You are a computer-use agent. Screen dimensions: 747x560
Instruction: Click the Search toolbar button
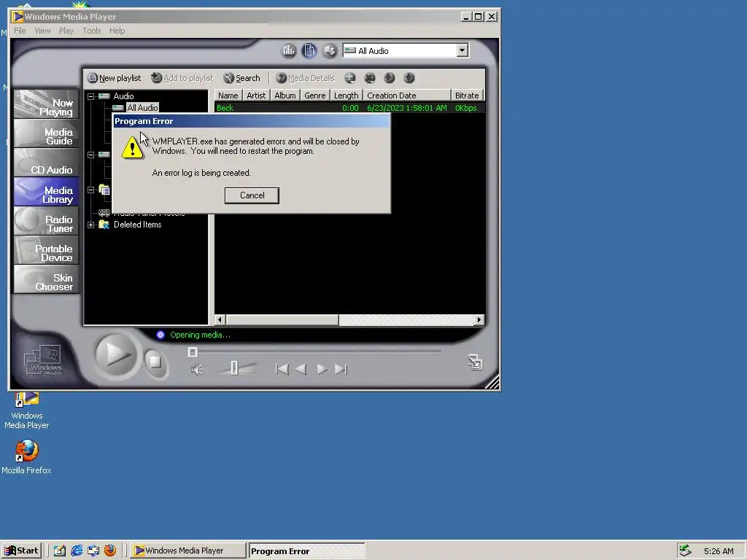[x=242, y=78]
